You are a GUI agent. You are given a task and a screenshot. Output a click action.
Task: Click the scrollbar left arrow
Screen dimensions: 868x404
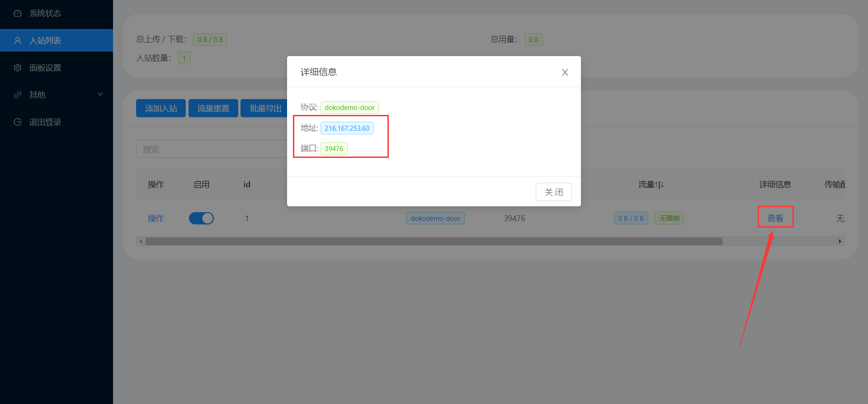click(x=141, y=242)
